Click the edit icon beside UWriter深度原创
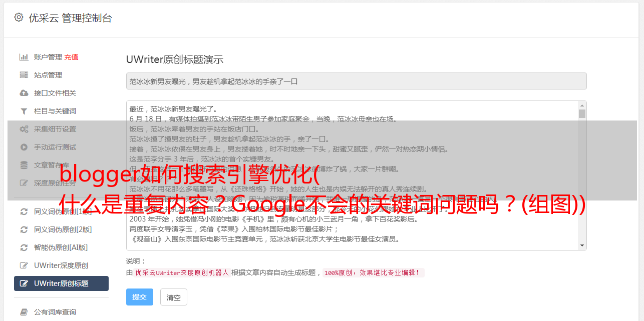Screen dimensions: 644x321 click(24, 265)
